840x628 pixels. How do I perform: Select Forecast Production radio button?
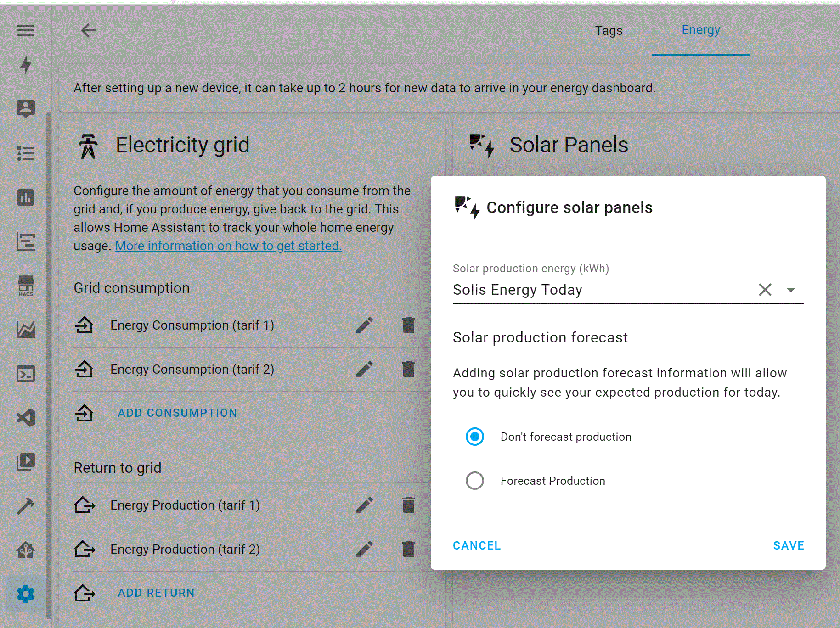pyautogui.click(x=475, y=481)
